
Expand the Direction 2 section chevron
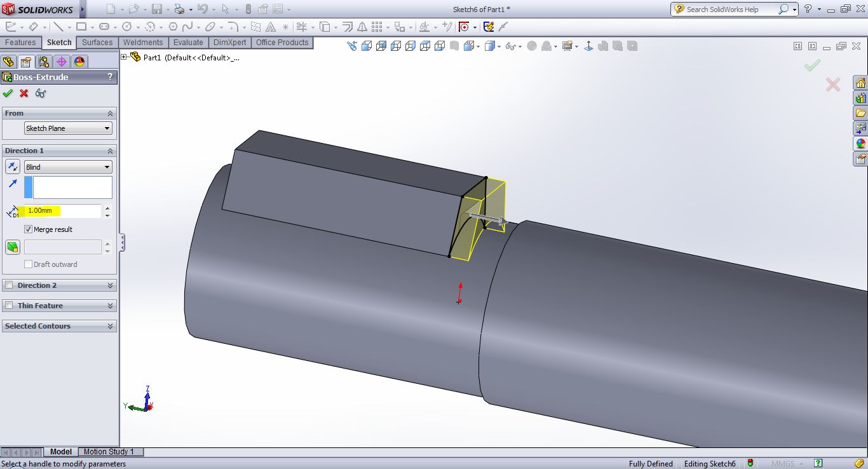(110, 285)
